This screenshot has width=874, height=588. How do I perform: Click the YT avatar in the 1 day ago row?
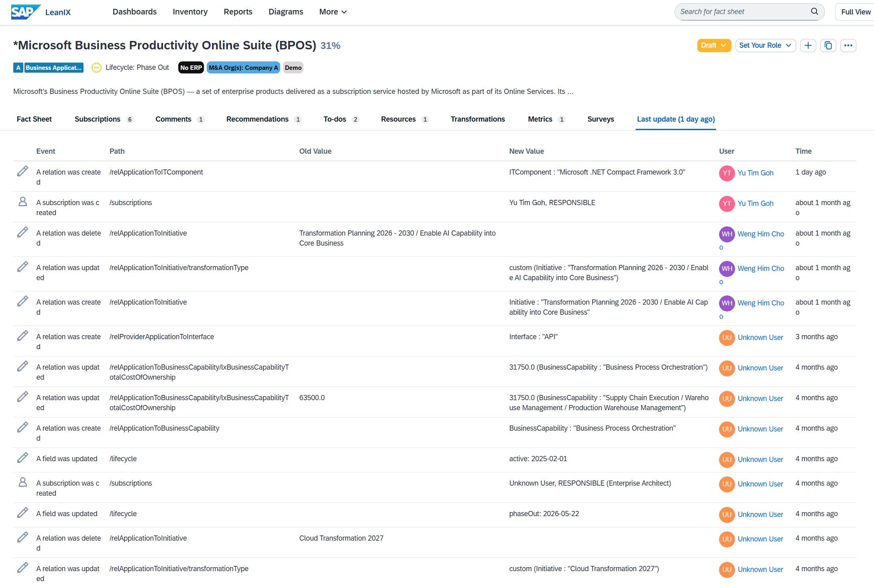click(727, 173)
